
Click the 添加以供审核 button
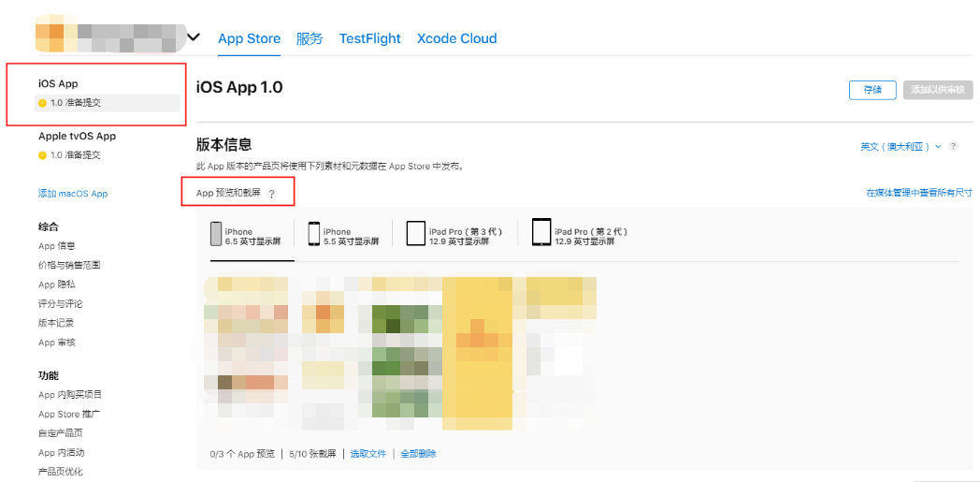click(x=938, y=90)
